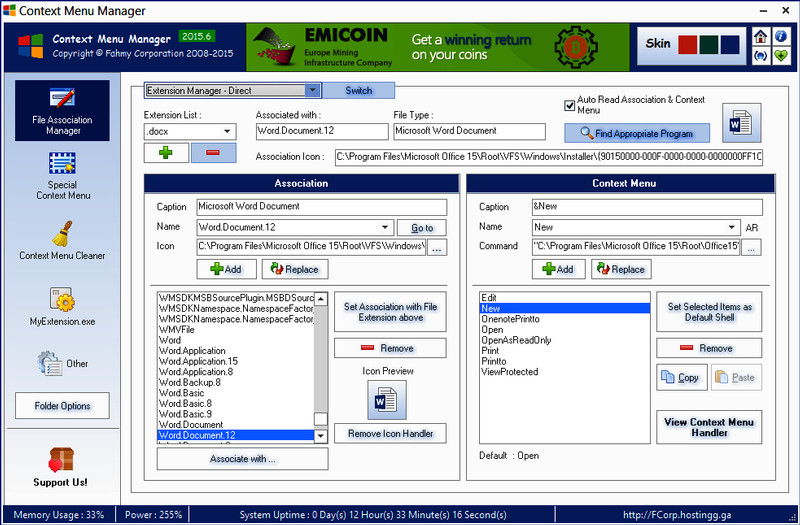This screenshot has width=800, height=525.
Task: Toggle Auto Read Association & Context Menu
Action: (x=569, y=106)
